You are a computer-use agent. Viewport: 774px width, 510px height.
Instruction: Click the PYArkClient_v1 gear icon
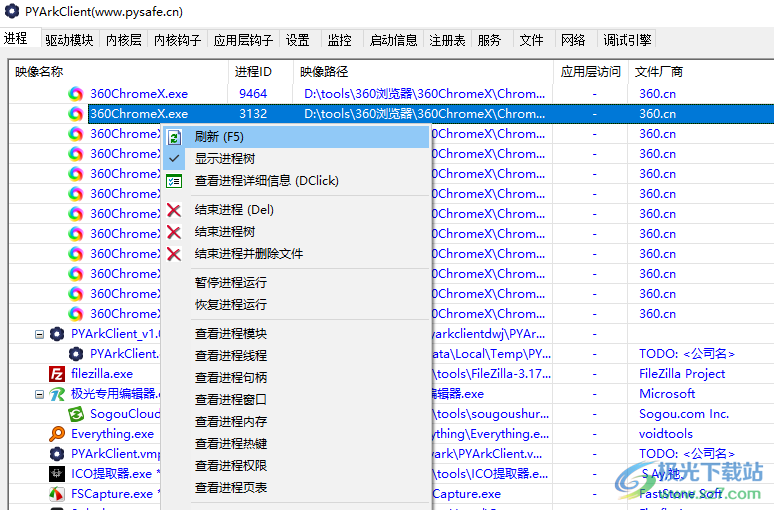pos(57,334)
